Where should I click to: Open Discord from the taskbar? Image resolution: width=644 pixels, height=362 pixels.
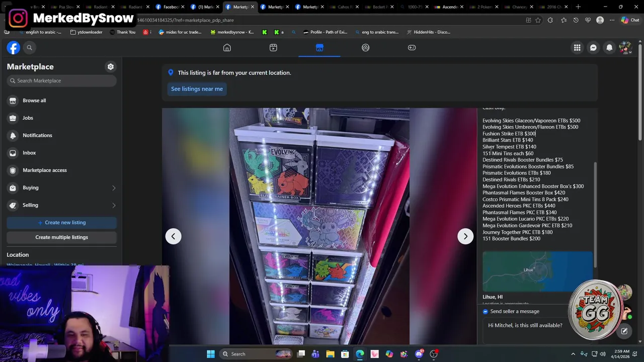[x=419, y=354]
